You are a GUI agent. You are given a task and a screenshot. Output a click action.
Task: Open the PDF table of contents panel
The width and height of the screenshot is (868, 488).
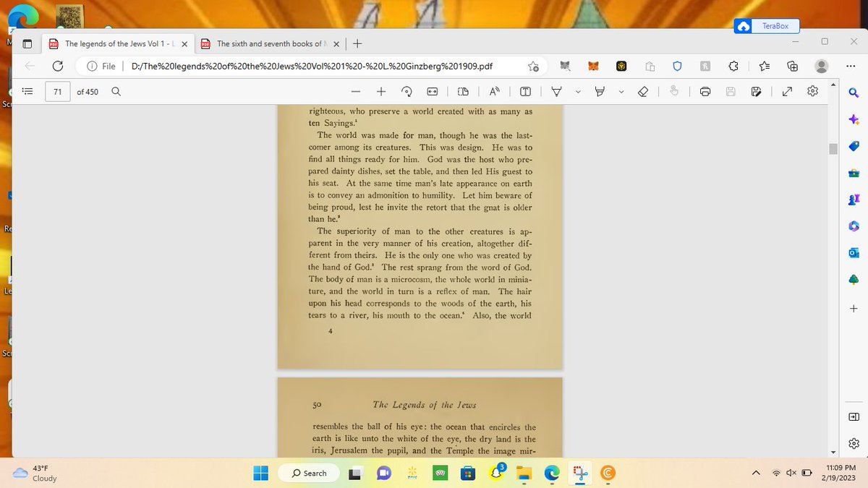tap(27, 92)
